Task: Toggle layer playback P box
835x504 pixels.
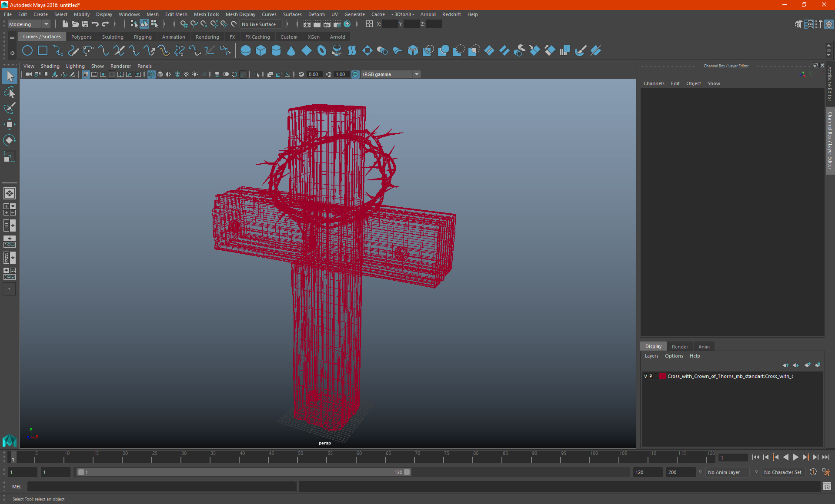Action: pos(651,377)
